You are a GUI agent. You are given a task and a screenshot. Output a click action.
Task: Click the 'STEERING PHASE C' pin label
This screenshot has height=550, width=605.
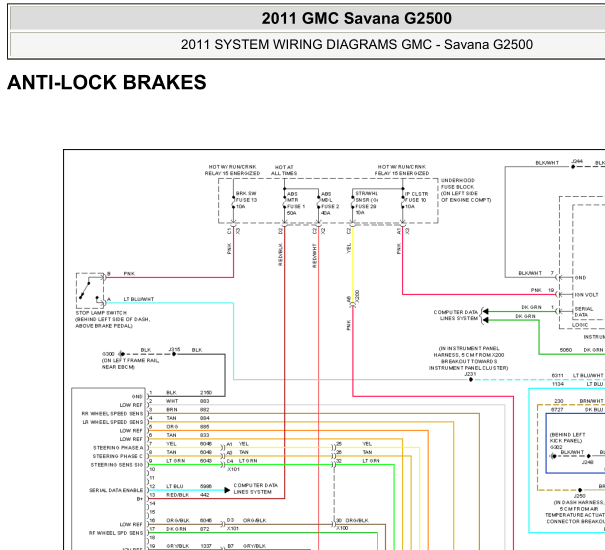118,456
